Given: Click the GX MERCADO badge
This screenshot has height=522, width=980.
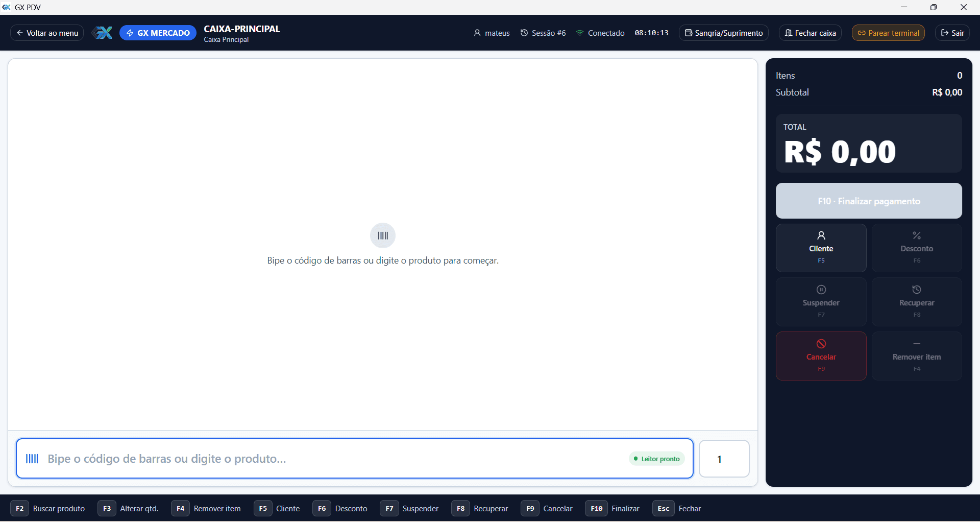Looking at the screenshot, I should (x=158, y=33).
